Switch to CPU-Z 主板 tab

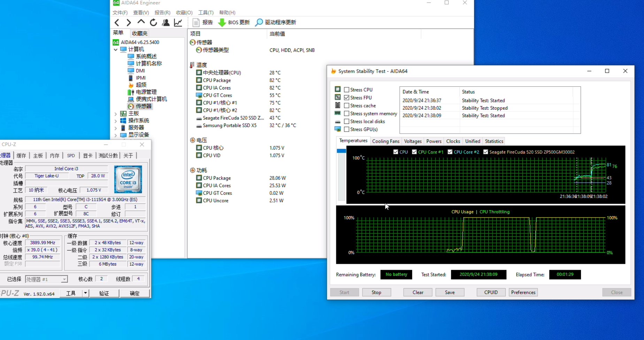[x=38, y=156]
